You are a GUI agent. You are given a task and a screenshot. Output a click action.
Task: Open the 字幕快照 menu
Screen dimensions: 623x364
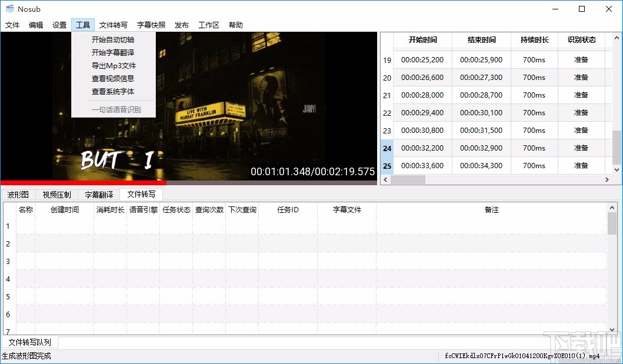(151, 25)
